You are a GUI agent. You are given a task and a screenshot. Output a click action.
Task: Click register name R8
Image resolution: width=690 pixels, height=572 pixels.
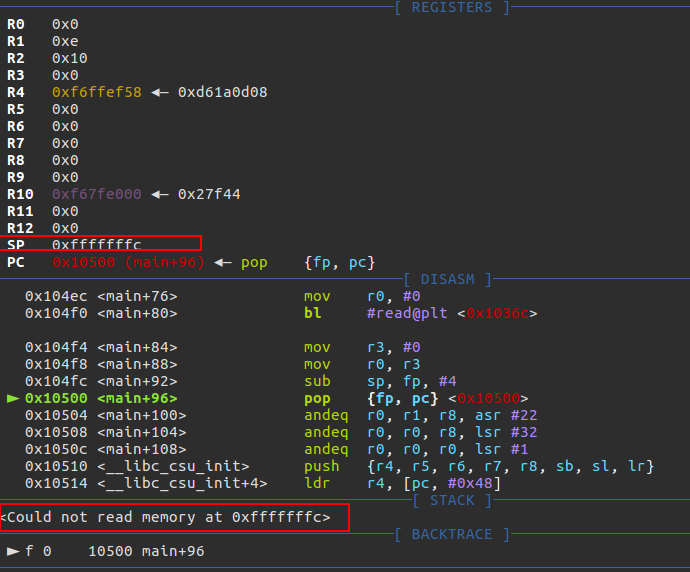(16, 160)
